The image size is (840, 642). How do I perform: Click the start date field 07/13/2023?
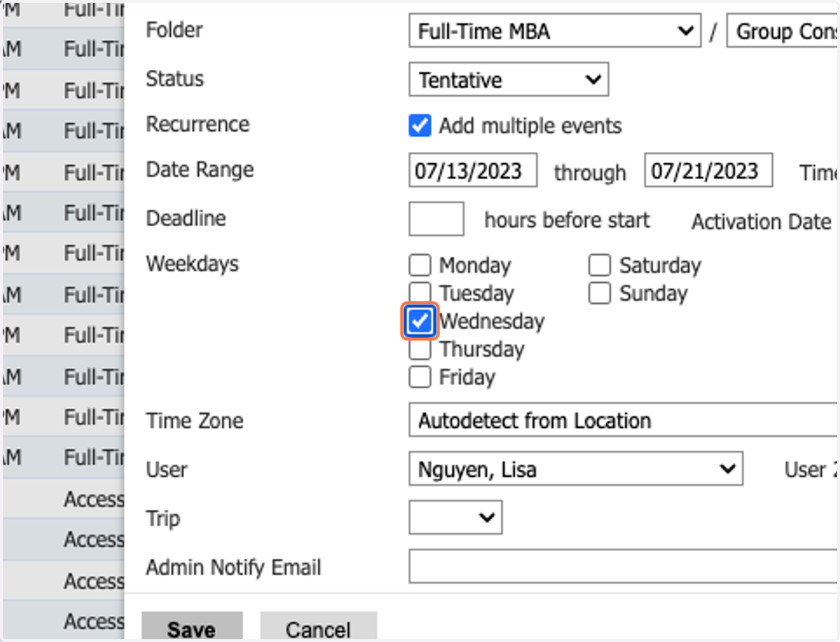point(473,171)
